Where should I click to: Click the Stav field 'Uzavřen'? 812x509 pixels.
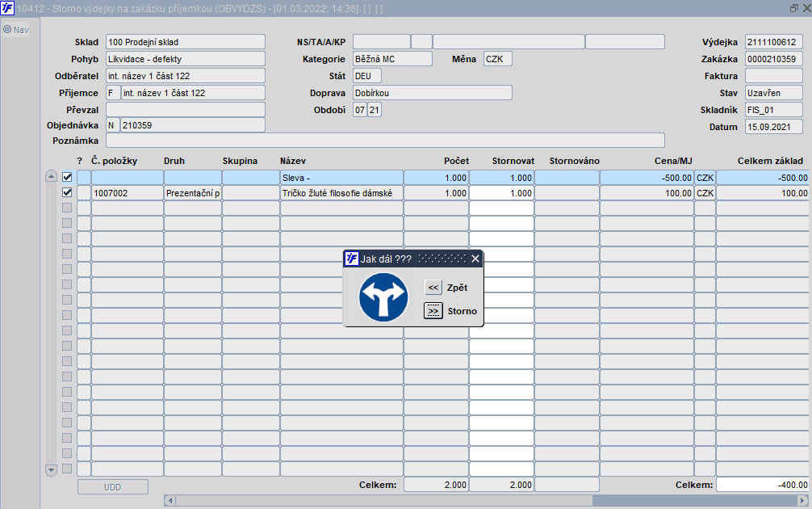(774, 93)
